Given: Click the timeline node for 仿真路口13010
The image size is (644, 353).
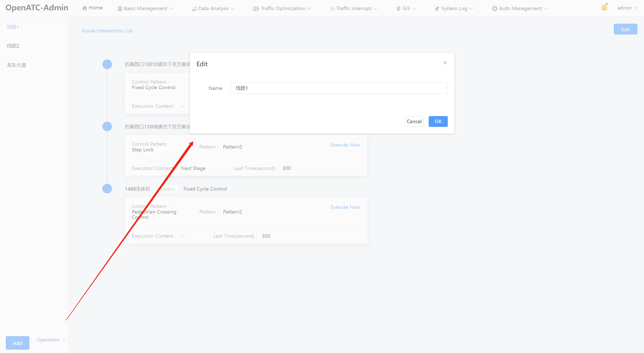Looking at the screenshot, I should pos(107,64).
